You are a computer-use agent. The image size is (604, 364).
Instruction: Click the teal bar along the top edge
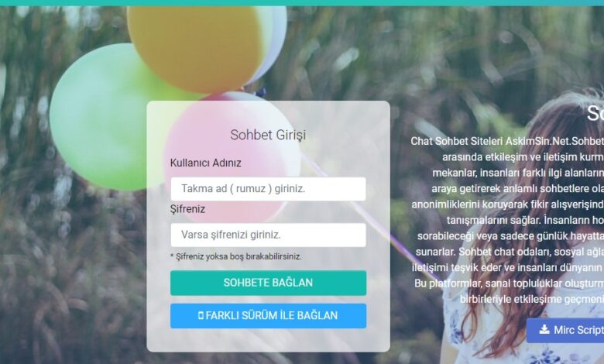coord(302,2)
